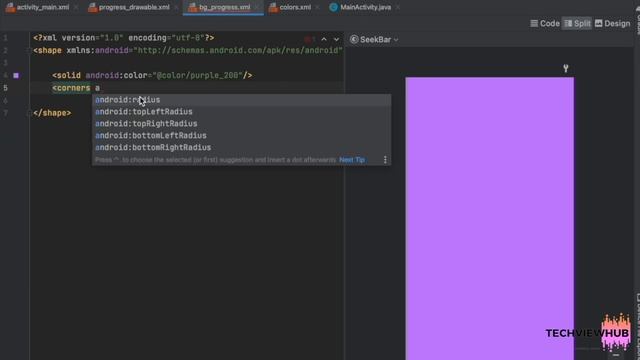The height and width of the screenshot is (360, 640).
Task: Switch editor to Code view
Action: pyautogui.click(x=545, y=24)
